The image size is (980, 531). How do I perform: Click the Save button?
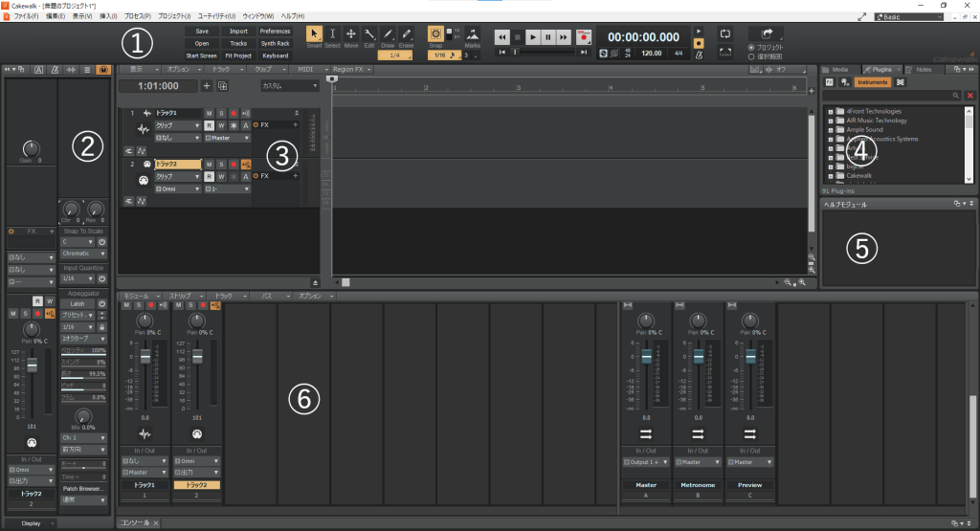(x=202, y=32)
